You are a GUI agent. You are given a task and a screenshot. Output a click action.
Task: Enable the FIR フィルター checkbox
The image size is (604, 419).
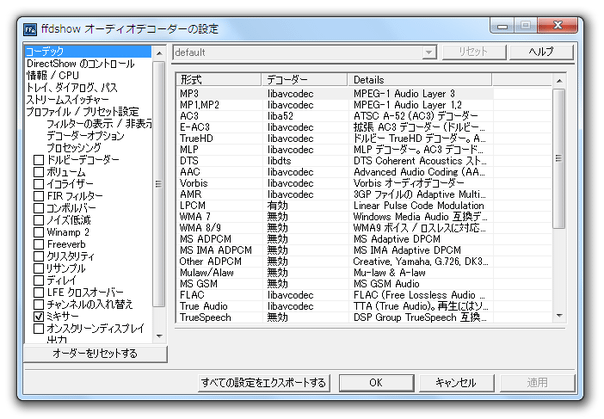tap(39, 196)
